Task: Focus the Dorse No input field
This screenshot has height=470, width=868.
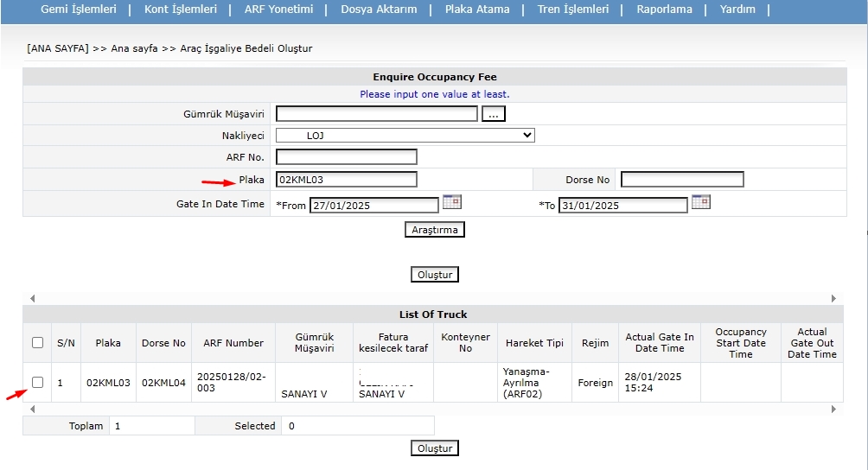Action: tap(681, 180)
